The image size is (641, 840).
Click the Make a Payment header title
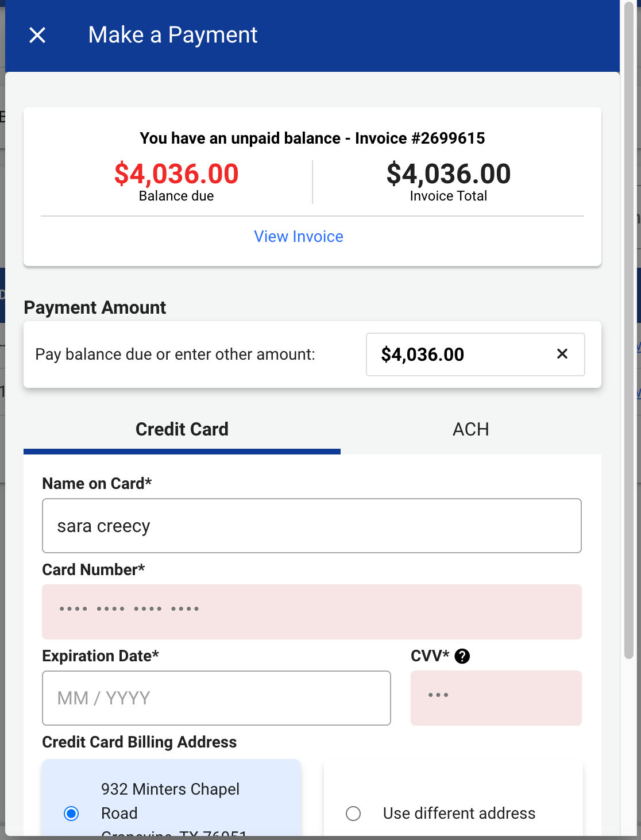click(173, 35)
